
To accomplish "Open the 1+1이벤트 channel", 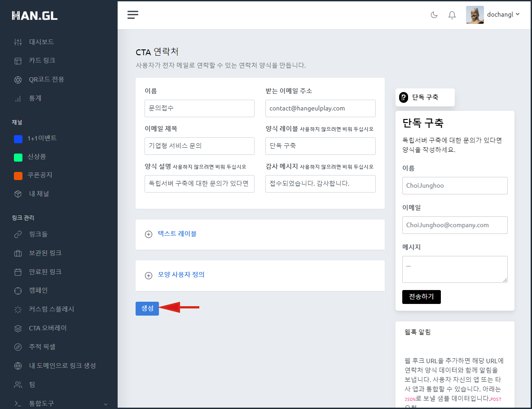I will pos(42,138).
